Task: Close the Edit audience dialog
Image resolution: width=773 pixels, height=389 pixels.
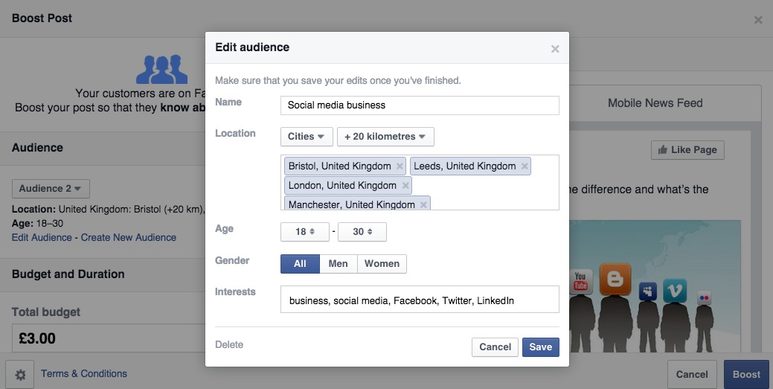Action: pyautogui.click(x=555, y=49)
